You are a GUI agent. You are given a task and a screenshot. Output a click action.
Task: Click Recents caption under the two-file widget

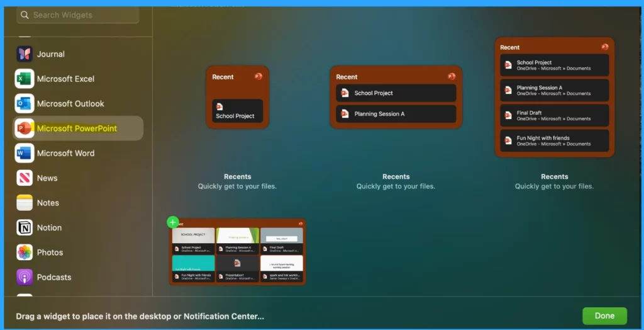[x=396, y=176]
